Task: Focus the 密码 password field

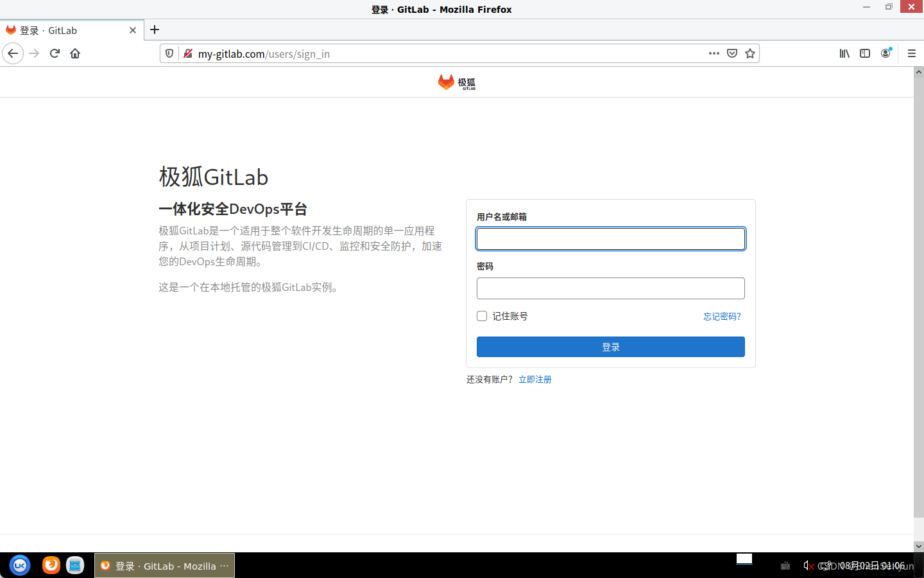Action: pos(611,288)
